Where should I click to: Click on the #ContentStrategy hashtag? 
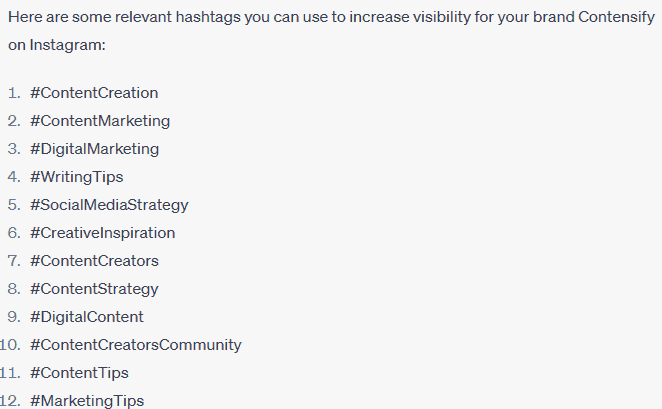94,289
